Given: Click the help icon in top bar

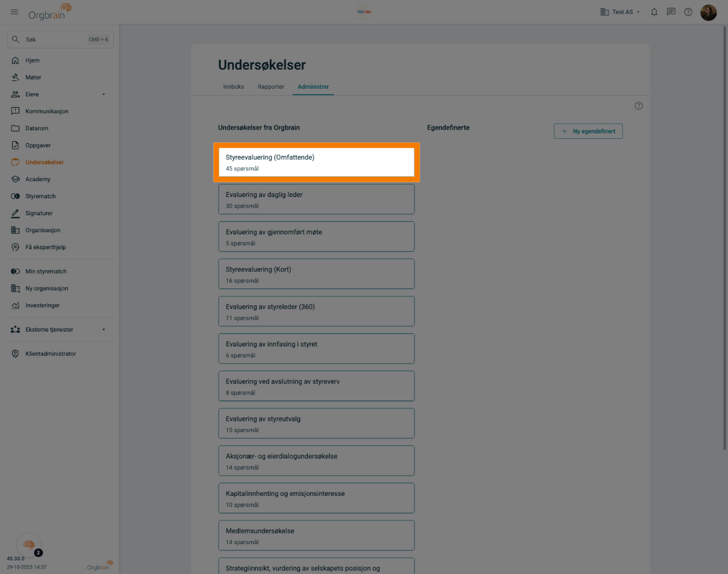Looking at the screenshot, I should 688,12.
